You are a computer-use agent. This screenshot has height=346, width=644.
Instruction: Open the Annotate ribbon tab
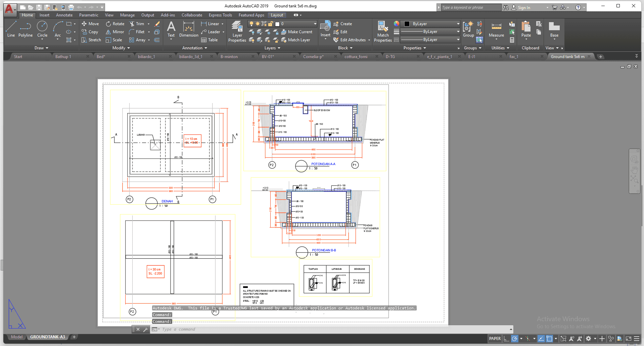point(64,15)
